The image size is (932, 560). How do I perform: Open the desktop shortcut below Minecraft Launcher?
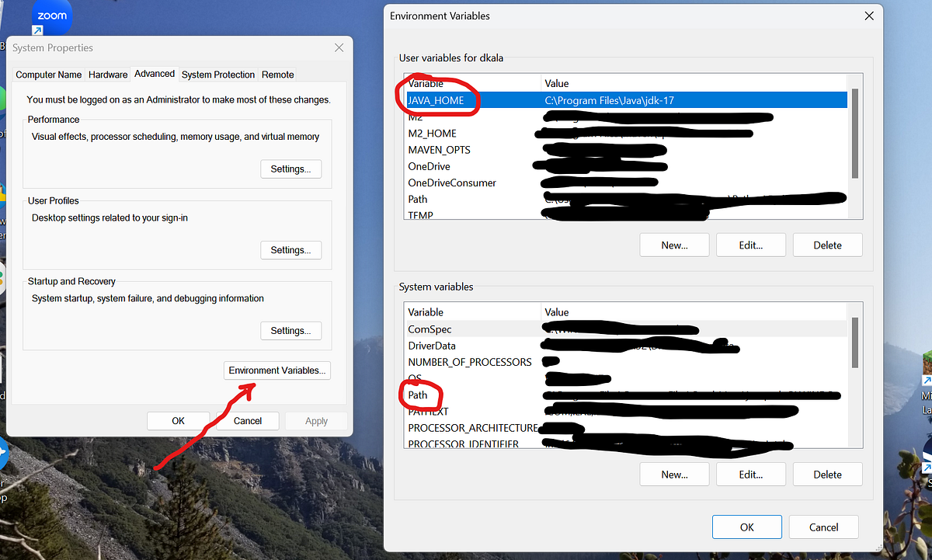(x=927, y=454)
